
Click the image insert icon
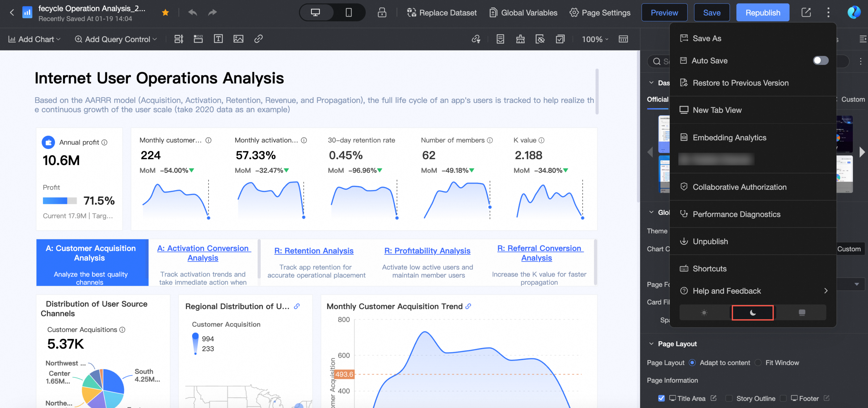pos(238,39)
